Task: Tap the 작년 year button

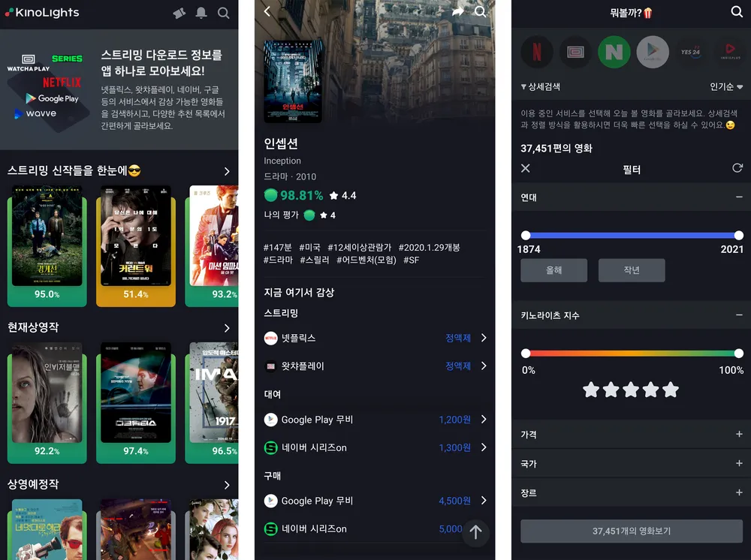Action: pos(632,270)
